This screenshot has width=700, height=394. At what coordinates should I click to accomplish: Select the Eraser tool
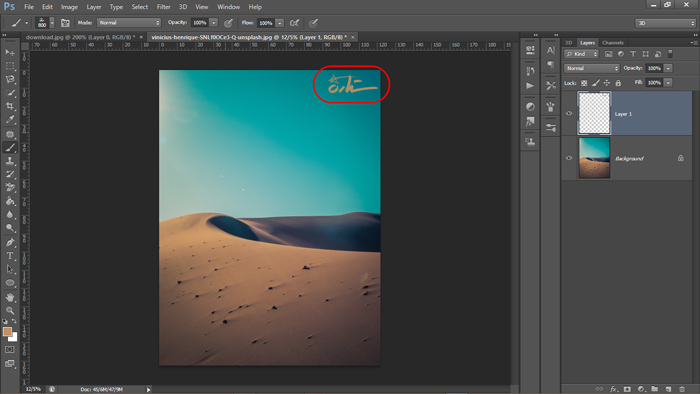(10, 187)
